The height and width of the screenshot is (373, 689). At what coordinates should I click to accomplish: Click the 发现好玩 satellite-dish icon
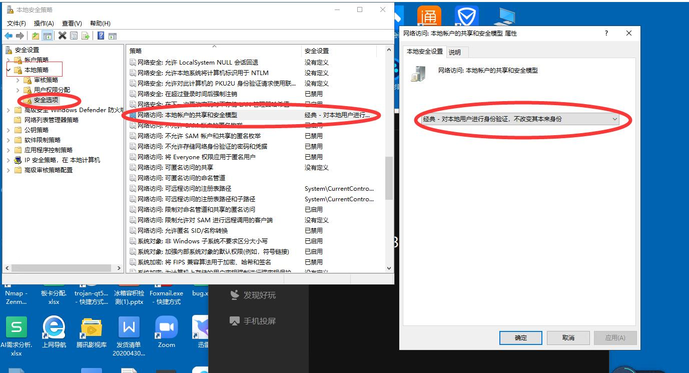coord(235,295)
